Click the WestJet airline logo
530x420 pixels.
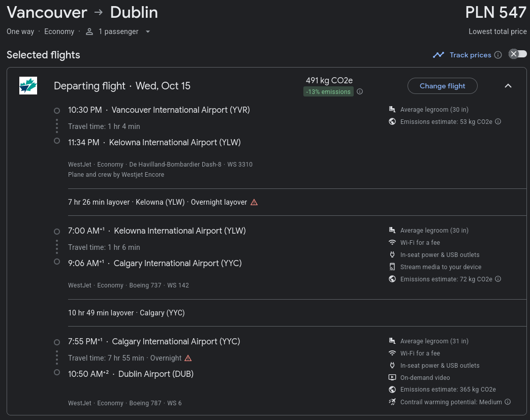(28, 85)
